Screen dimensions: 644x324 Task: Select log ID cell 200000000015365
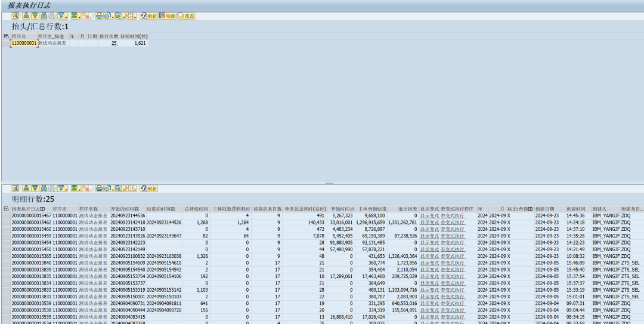tap(31, 256)
